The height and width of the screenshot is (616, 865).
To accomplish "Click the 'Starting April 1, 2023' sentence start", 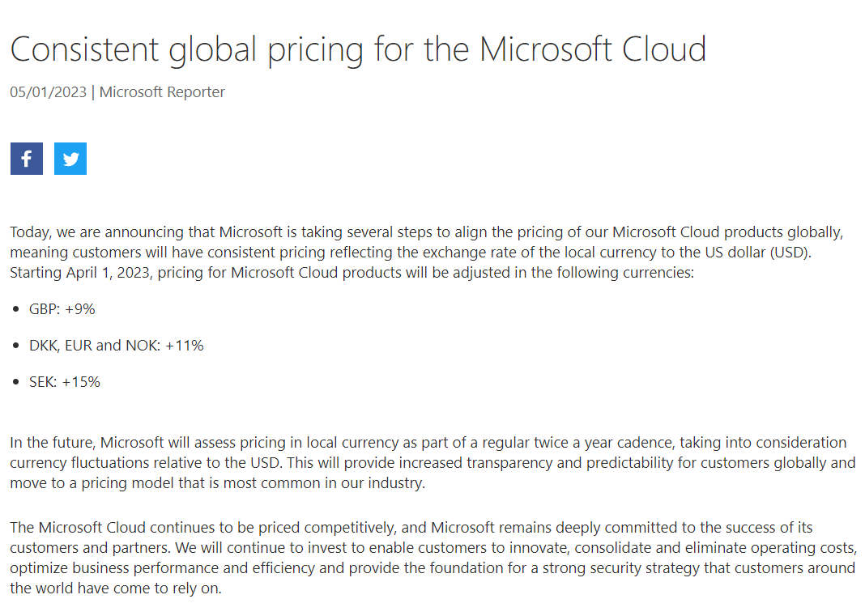I will [80, 273].
